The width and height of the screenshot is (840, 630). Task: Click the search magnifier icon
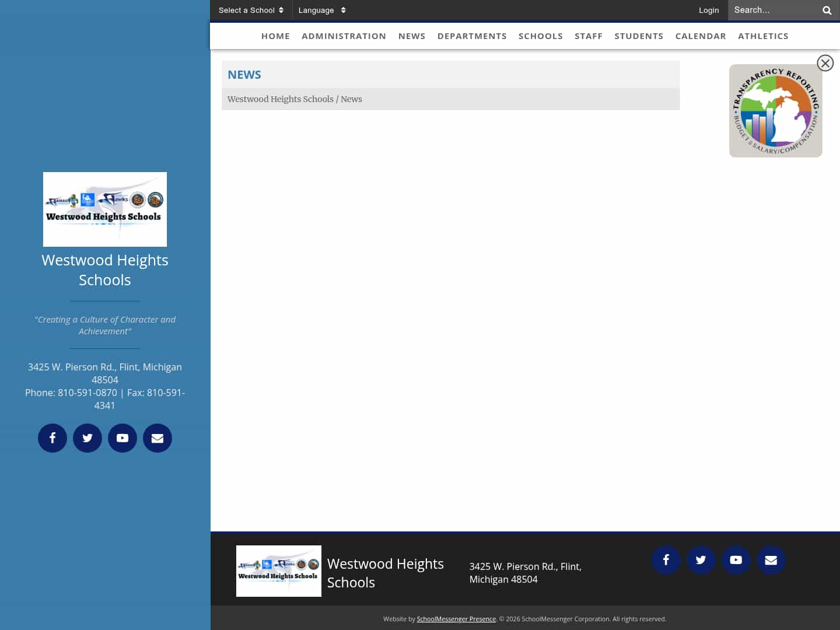(x=827, y=10)
